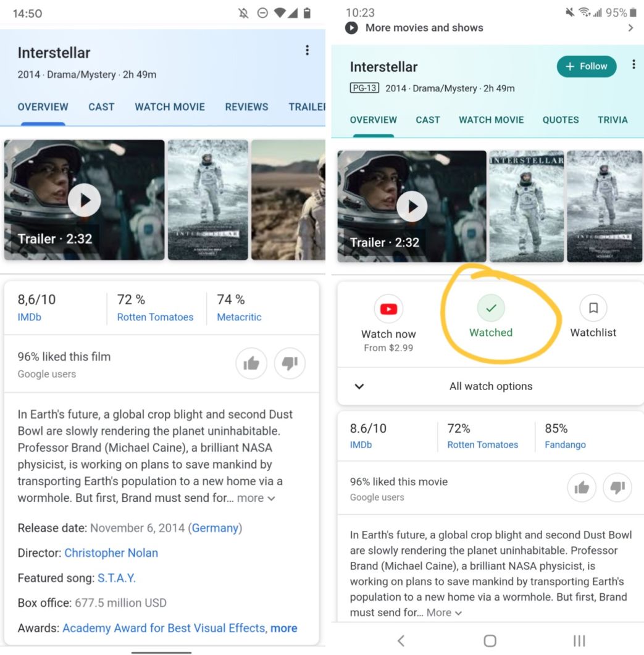The width and height of the screenshot is (644, 655).
Task: Open the WATCH MOVIE tab on the 14:50 screen
Action: coord(170,107)
